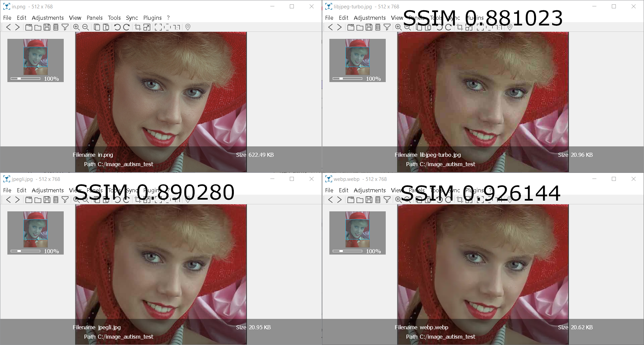The image size is (644, 345).
Task: Open Adjustments menu in in.png window
Action: [x=48, y=18]
